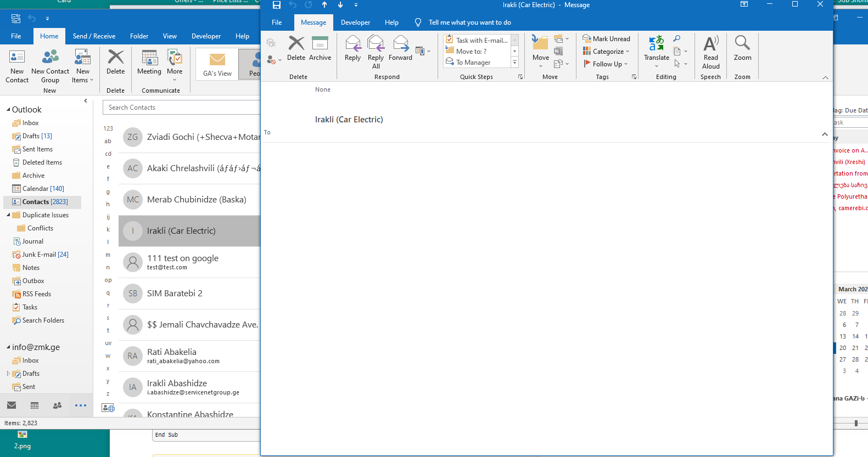Go to next item arrow
Image resolution: width=868 pixels, height=457 pixels.
(340, 5)
